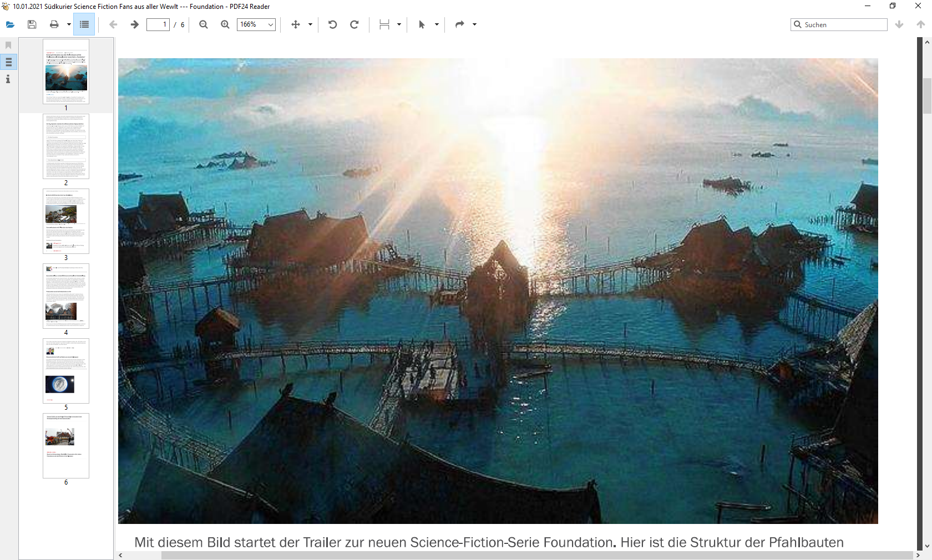Go to the next page arrow

tap(134, 24)
